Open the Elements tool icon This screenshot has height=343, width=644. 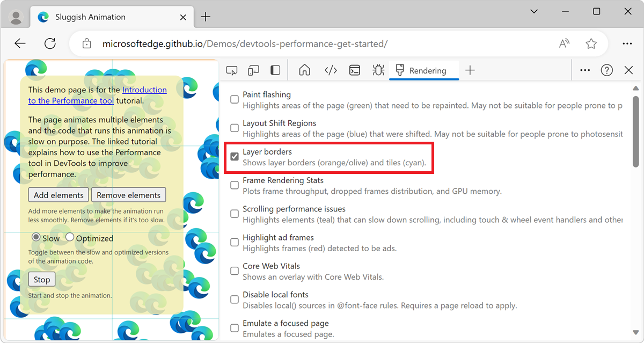(331, 70)
